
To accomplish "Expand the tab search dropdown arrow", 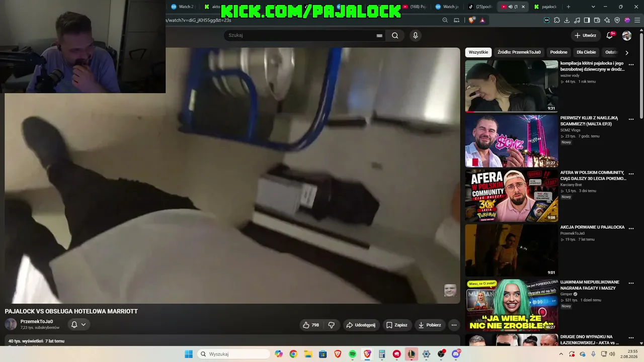I will click(593, 7).
